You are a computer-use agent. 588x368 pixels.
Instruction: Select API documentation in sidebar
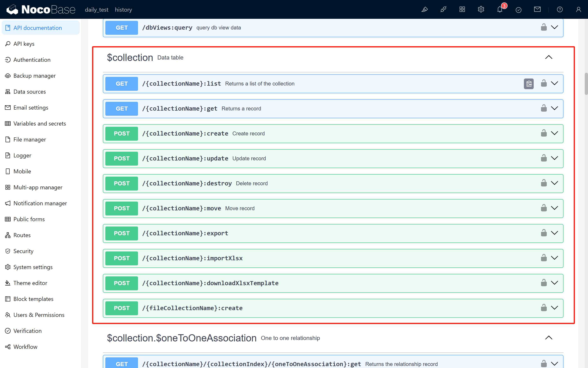(x=41, y=28)
